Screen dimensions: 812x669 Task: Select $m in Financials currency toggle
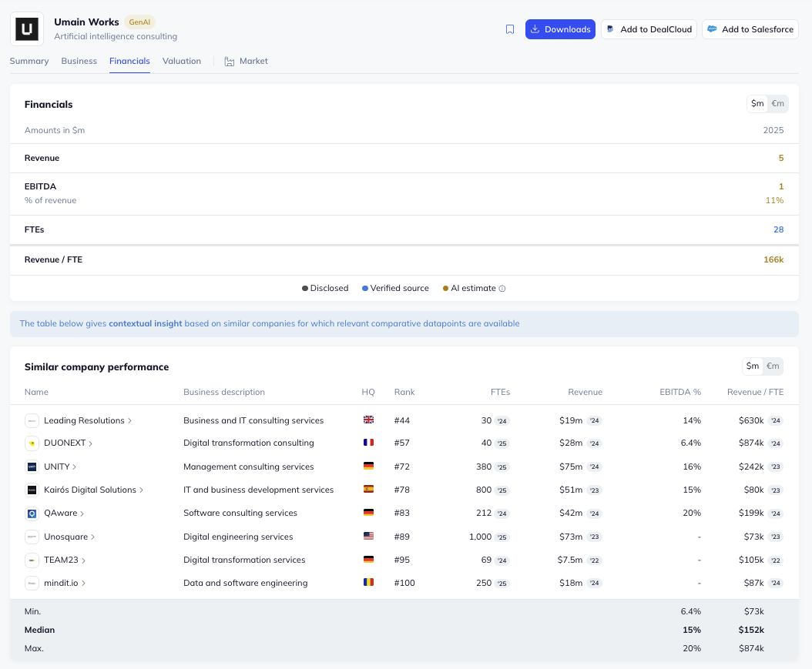[757, 104]
